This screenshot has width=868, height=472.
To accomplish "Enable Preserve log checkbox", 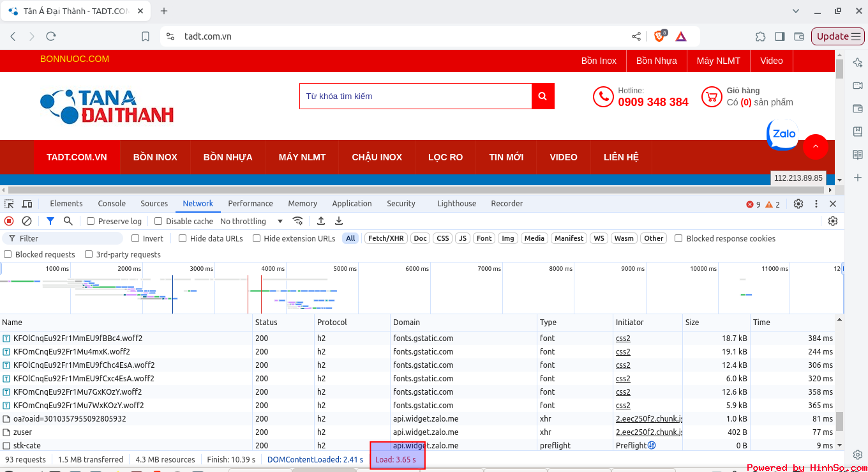I will pos(91,221).
